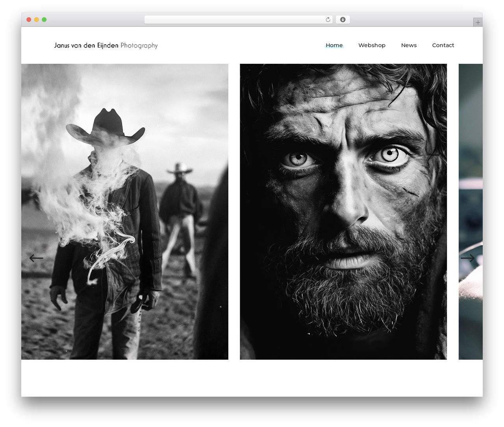Click the next slide right arrow
504x427 pixels.
click(467, 258)
